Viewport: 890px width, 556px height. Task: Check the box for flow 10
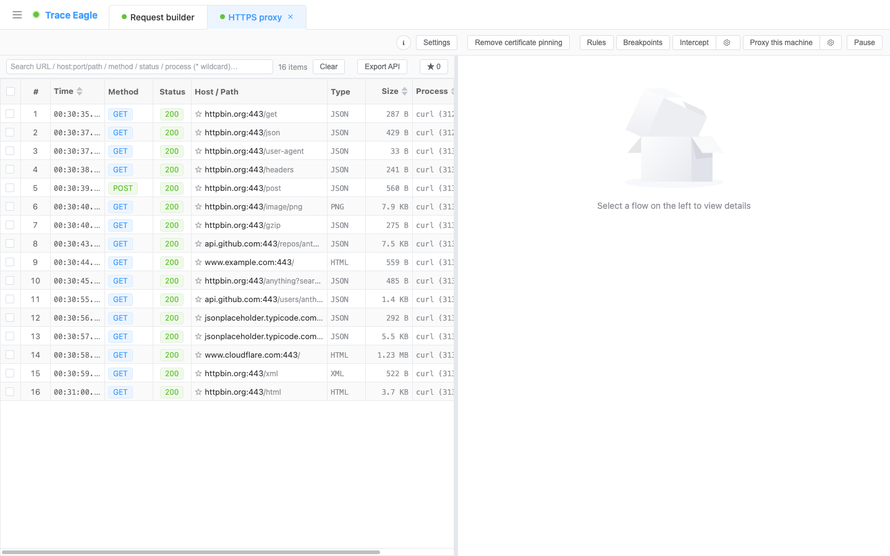(10, 281)
